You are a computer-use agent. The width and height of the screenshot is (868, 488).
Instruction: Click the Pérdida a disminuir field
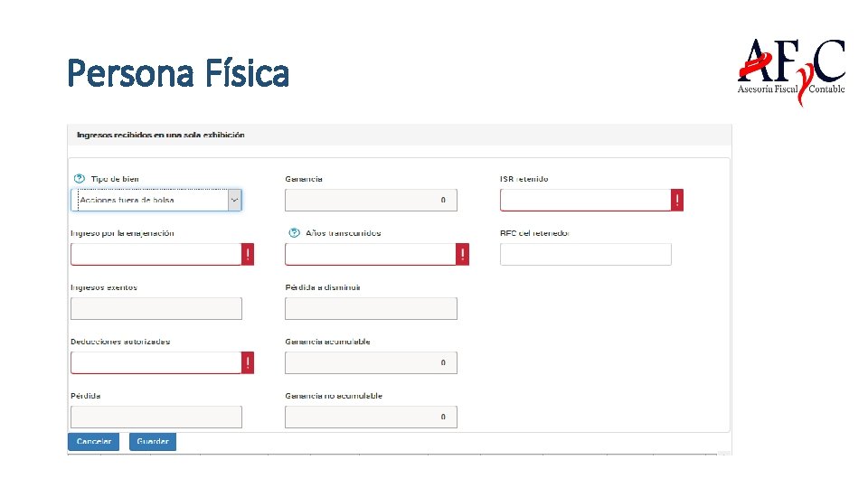tap(371, 308)
